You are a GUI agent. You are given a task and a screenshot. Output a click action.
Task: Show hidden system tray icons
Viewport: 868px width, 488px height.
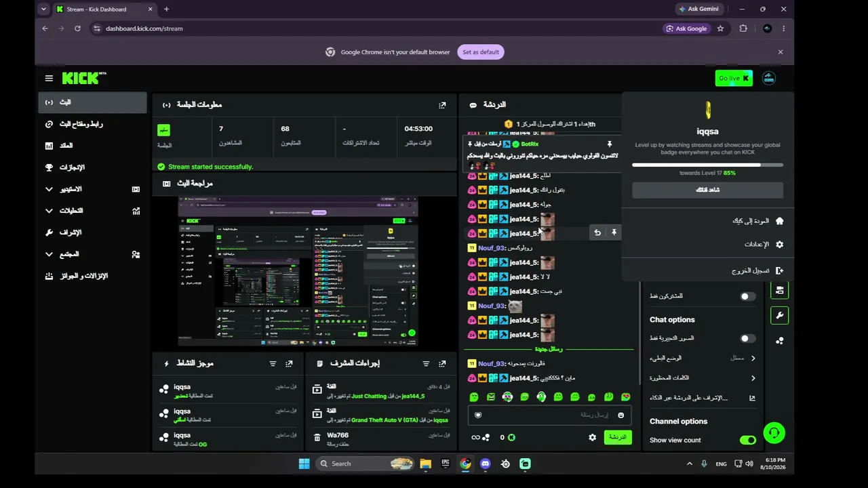(690, 464)
